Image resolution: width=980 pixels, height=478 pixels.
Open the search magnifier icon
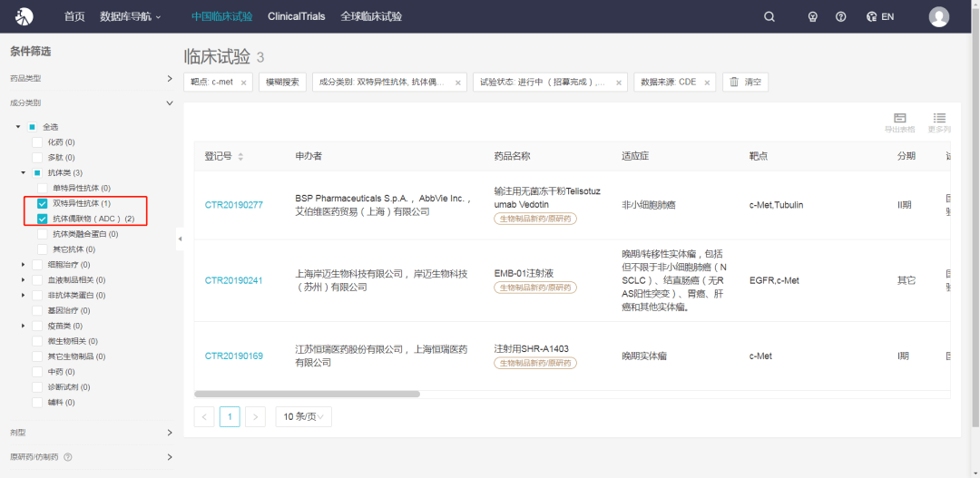[769, 17]
